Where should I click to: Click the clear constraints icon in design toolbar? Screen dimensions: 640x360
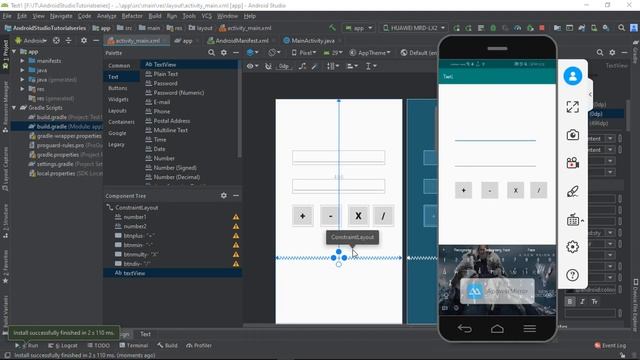pyautogui.click(x=302, y=66)
